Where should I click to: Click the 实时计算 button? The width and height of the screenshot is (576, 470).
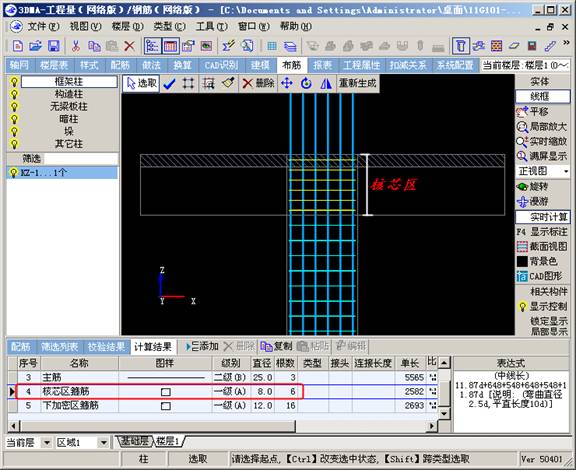(543, 217)
